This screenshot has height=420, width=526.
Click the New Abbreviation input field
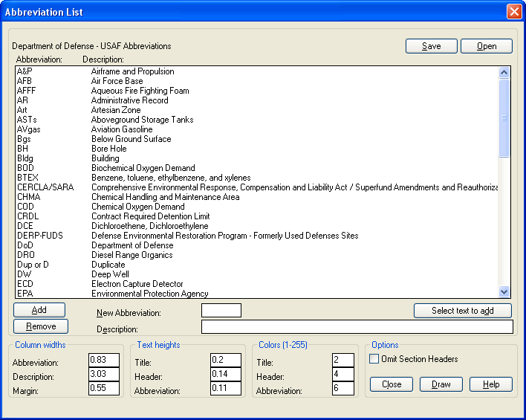[x=221, y=310]
